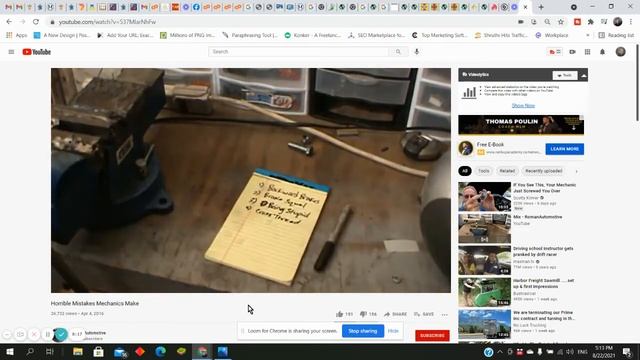Select the All filter chip
This screenshot has height=360, width=640.
pos(464,171)
